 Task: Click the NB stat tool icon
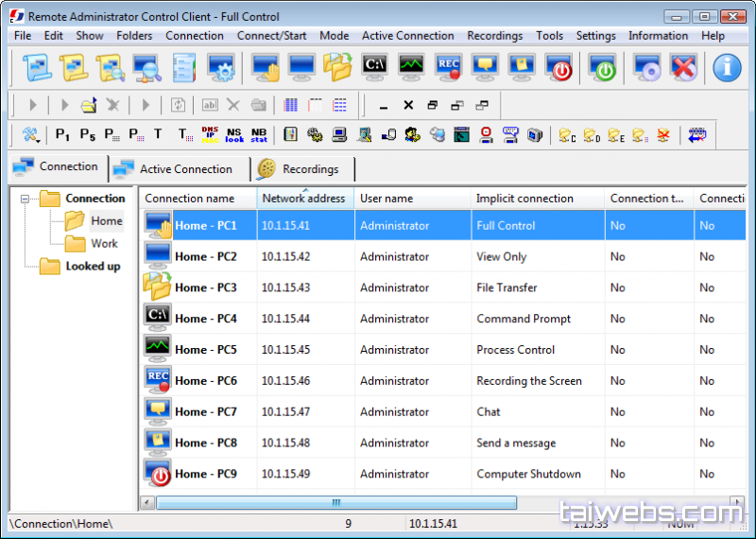[258, 135]
